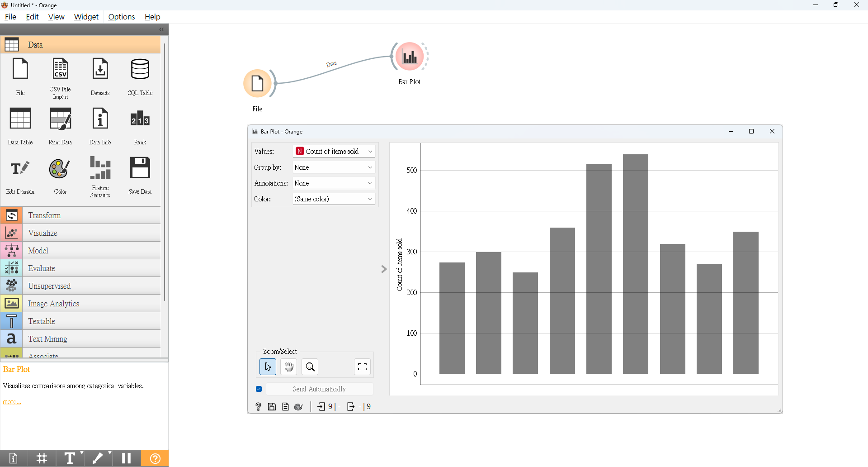
Task: Follow the 'more...' link in description
Action: click(12, 402)
